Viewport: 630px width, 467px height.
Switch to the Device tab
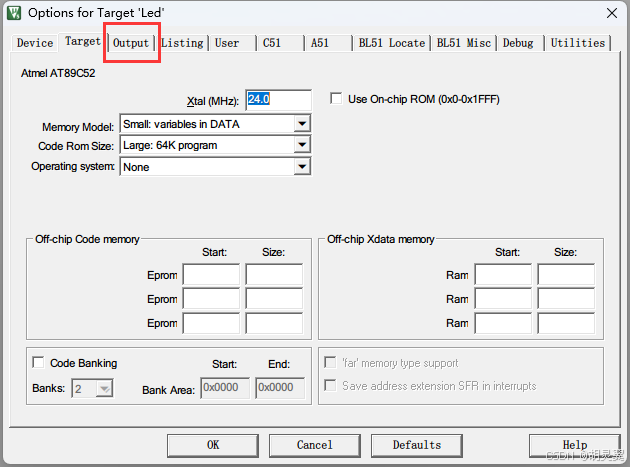[x=35, y=43]
